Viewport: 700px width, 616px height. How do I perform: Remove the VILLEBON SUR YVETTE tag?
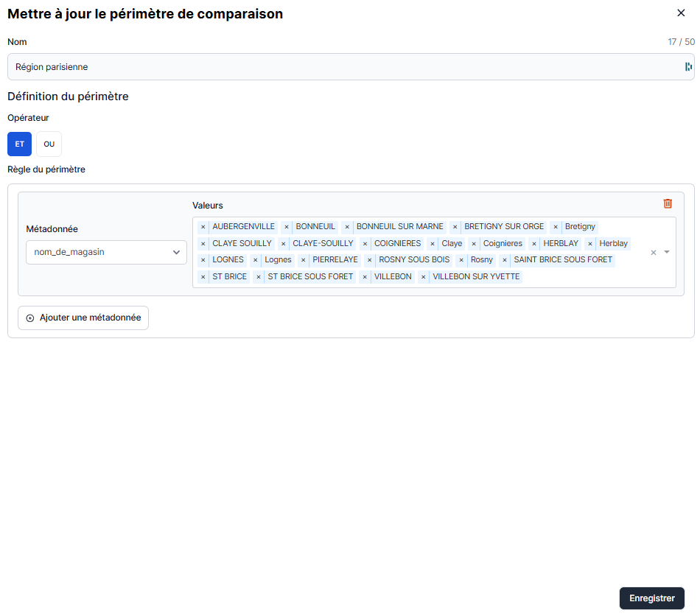coord(424,277)
